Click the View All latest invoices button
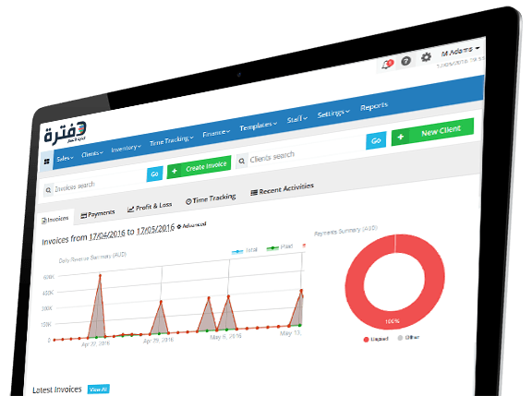Screen dimensions: 532x396 tap(99, 390)
